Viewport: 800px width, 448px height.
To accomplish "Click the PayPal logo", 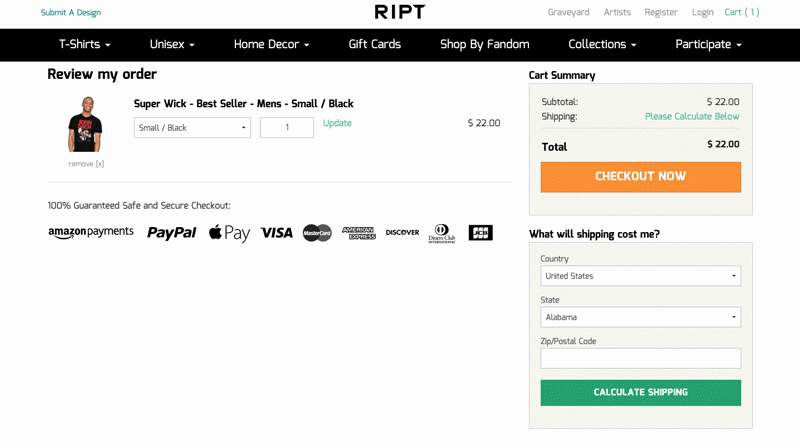I will click(x=171, y=233).
